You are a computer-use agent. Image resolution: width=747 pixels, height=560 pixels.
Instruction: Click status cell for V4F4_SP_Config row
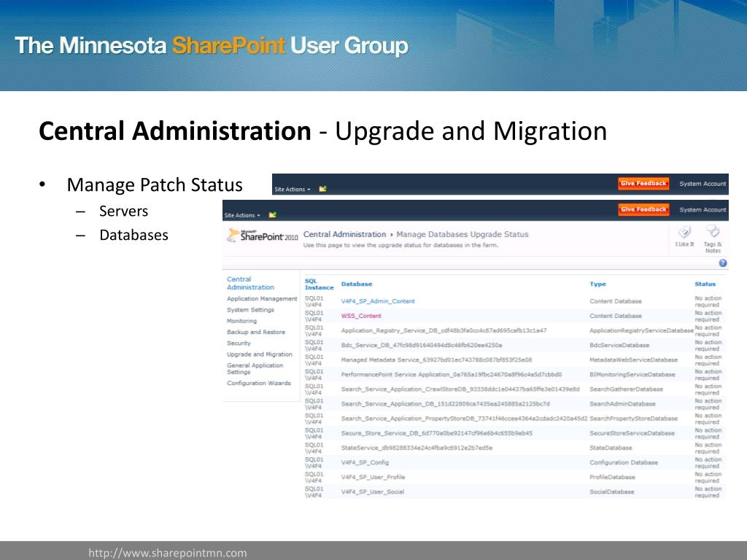coord(708,463)
